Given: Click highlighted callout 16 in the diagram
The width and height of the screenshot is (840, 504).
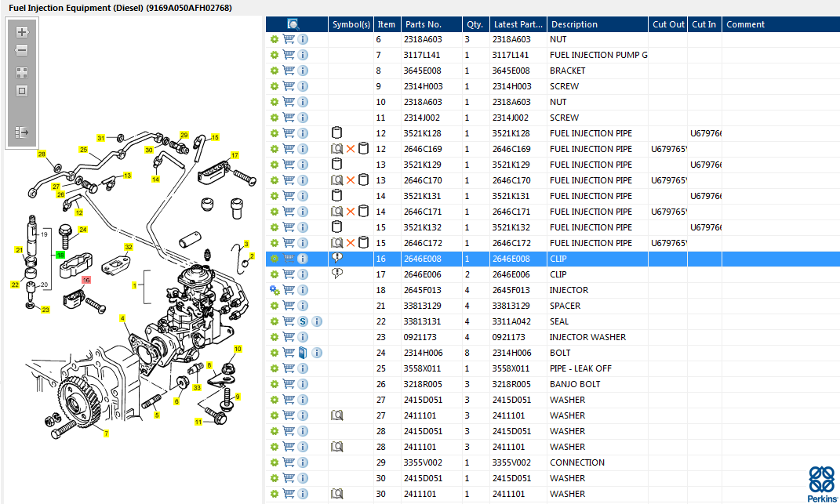Looking at the screenshot, I should click(86, 280).
